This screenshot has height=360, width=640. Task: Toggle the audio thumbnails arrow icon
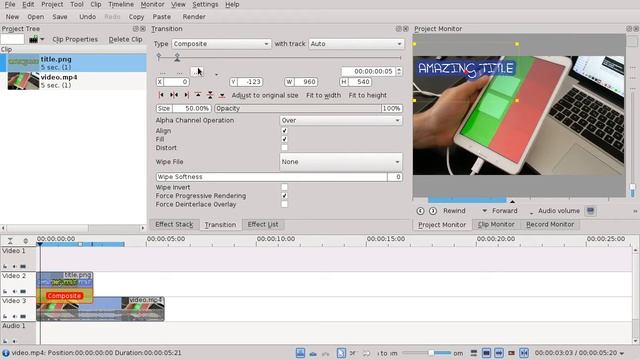pyautogui.click(x=499, y=353)
